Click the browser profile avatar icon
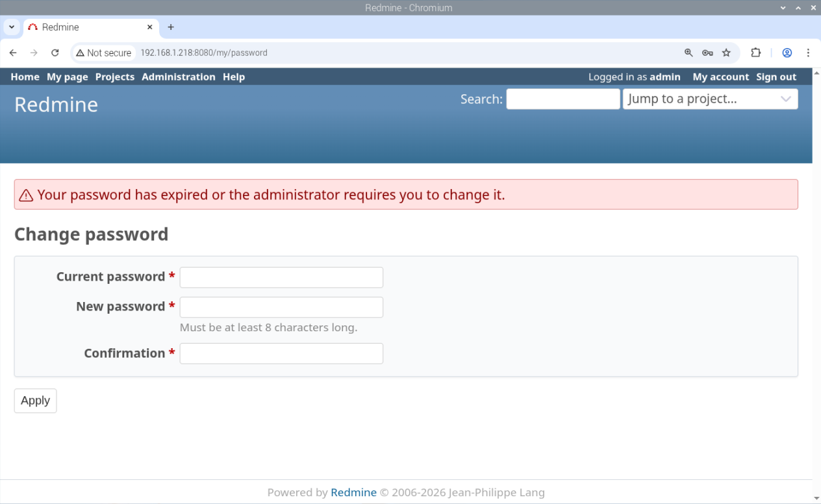 [x=787, y=53]
